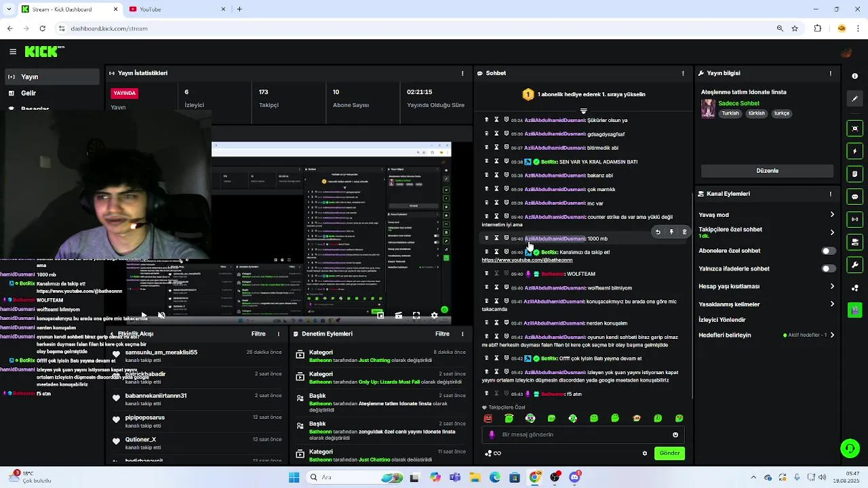Click İzleyici Yönlendir option
Image resolution: width=868 pixels, height=488 pixels.
pyautogui.click(x=722, y=320)
